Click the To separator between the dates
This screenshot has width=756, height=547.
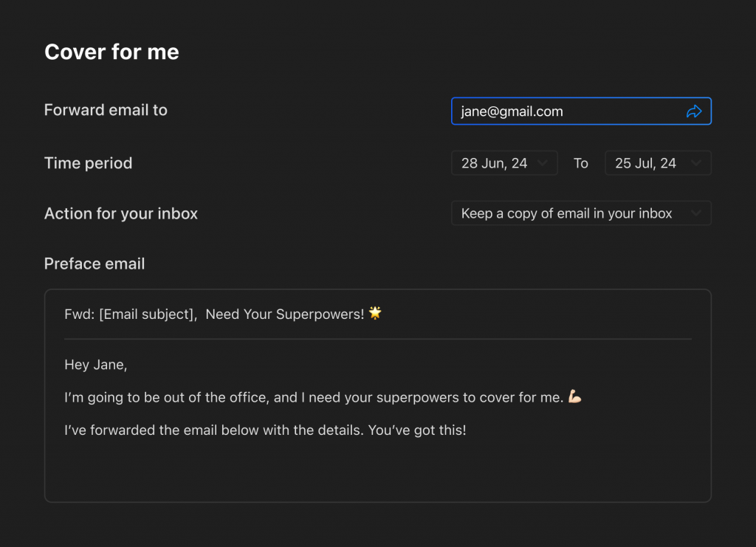click(x=581, y=163)
